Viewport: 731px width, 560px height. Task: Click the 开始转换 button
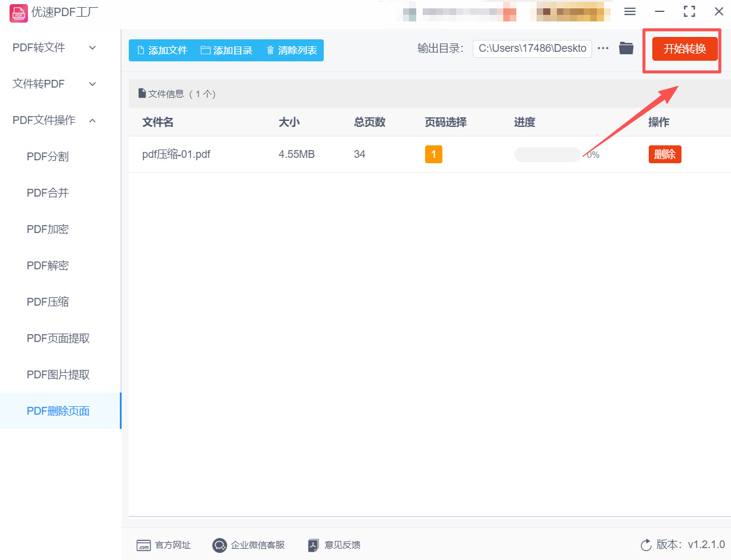click(x=682, y=49)
